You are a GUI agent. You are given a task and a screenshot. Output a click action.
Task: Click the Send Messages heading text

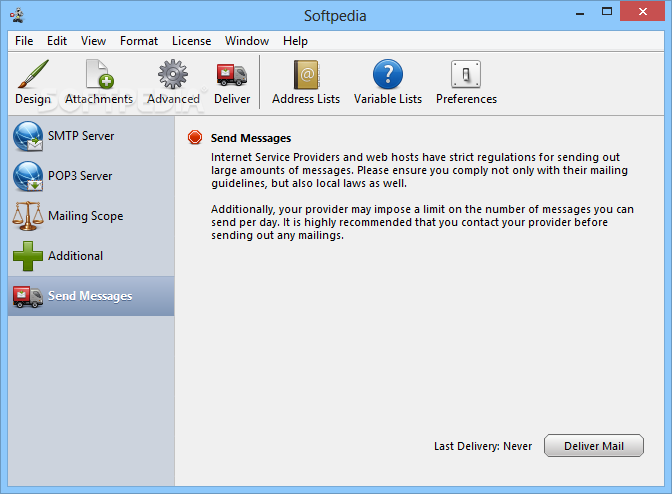(251, 138)
